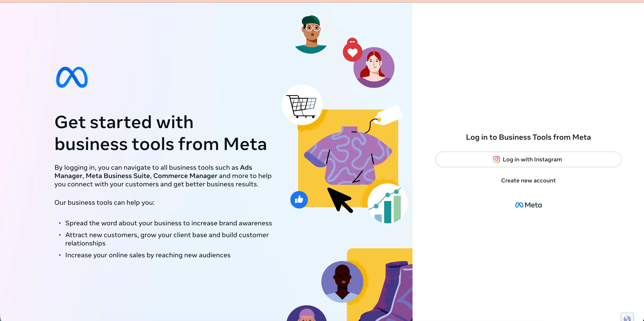Click the globe icon in bottom corner
644x321 pixels.
[x=627, y=318]
